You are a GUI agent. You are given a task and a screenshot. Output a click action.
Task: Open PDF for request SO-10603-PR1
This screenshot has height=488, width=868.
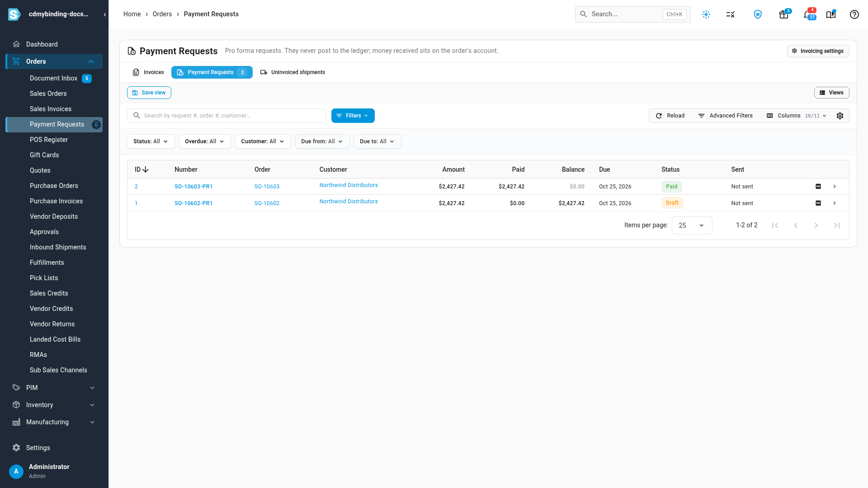(x=818, y=187)
